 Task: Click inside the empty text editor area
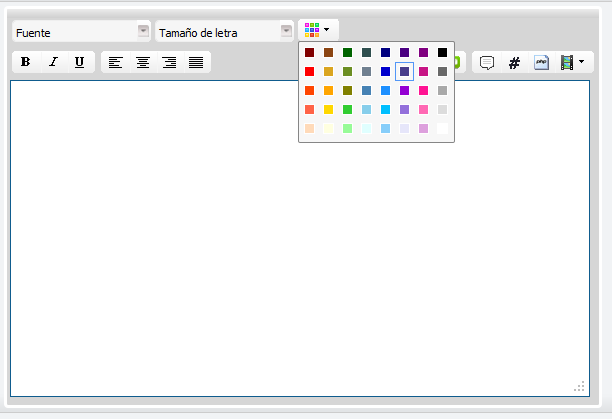pyautogui.click(x=300, y=250)
